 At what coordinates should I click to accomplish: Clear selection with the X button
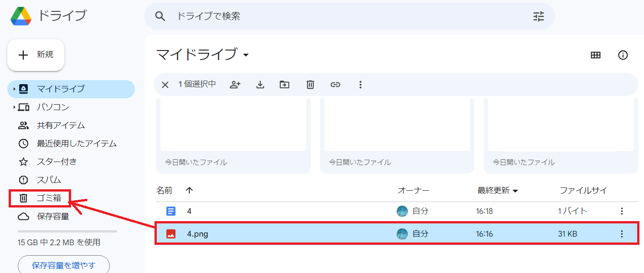pos(165,85)
